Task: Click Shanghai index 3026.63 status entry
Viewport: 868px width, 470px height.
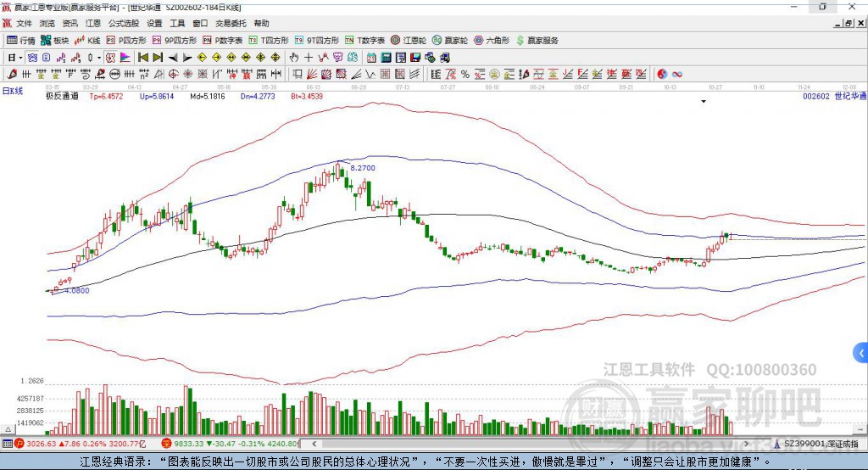Action: tap(81, 444)
